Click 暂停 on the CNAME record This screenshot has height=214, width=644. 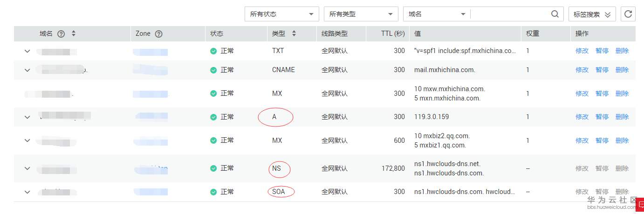pyautogui.click(x=602, y=70)
